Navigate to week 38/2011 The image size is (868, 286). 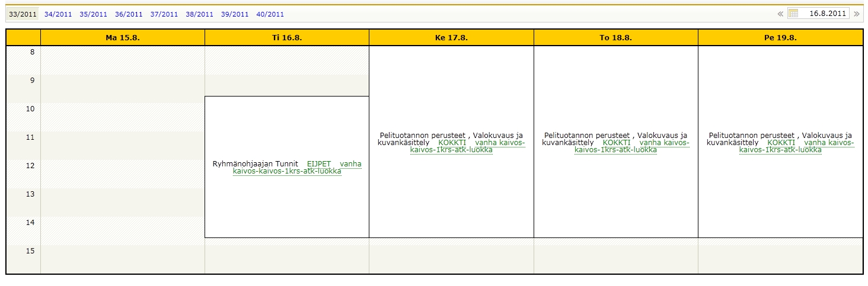tap(199, 14)
